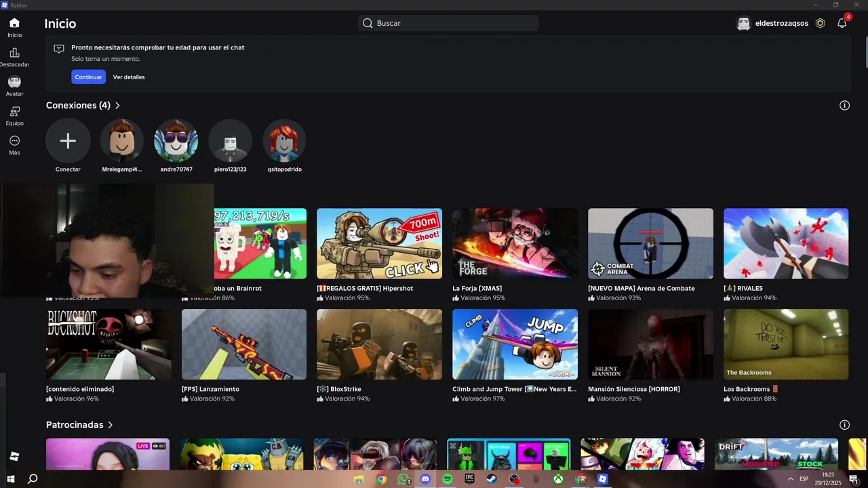This screenshot has width=868, height=488.
Task: Open Discord from the taskbar
Action: click(x=425, y=479)
